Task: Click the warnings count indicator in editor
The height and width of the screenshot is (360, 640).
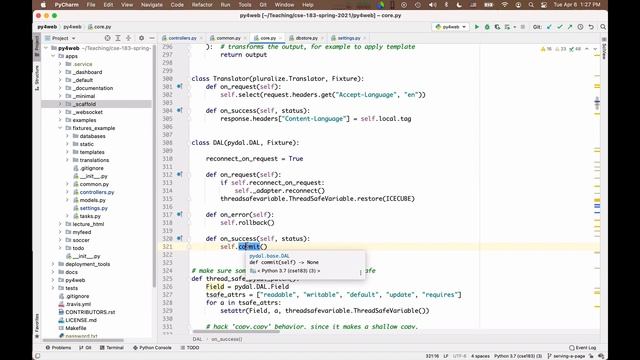Action: pos(546,49)
